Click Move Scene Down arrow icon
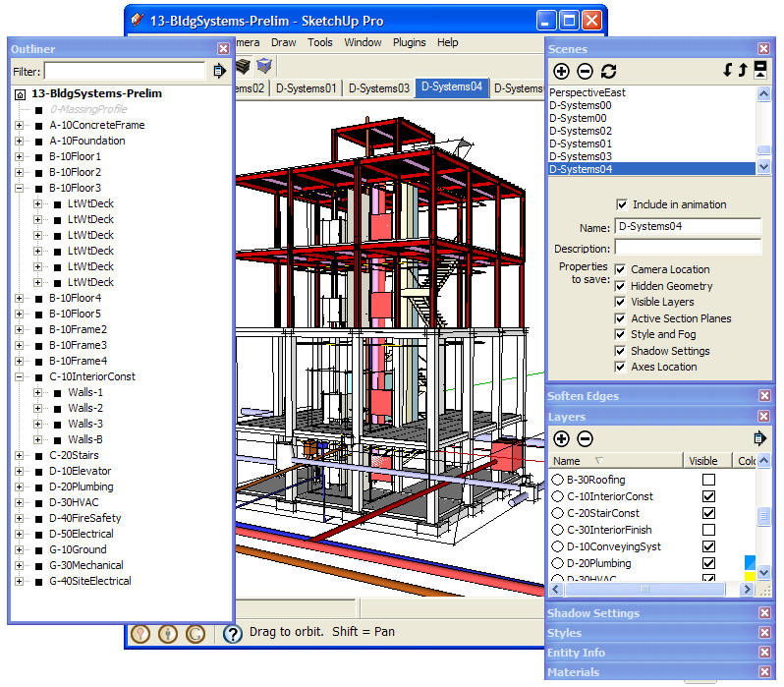 click(727, 70)
